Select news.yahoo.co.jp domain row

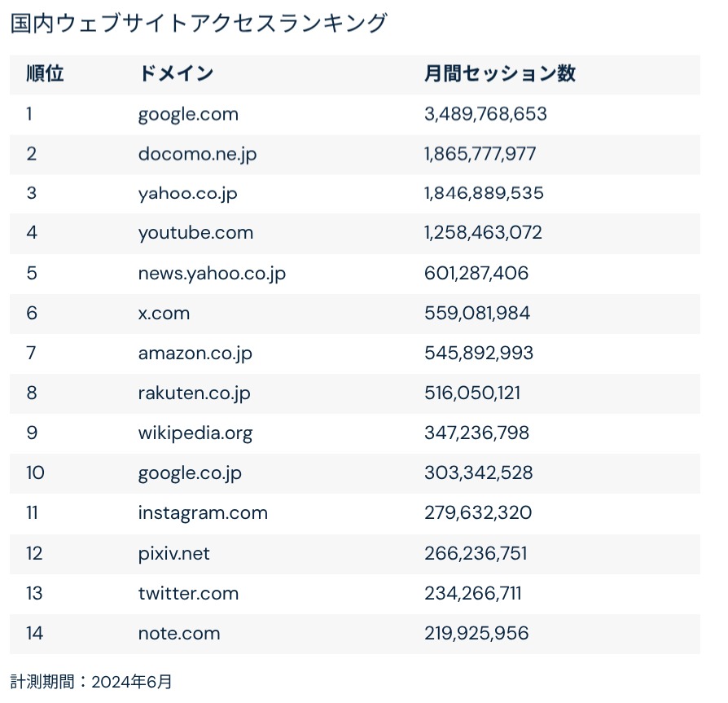(212, 274)
